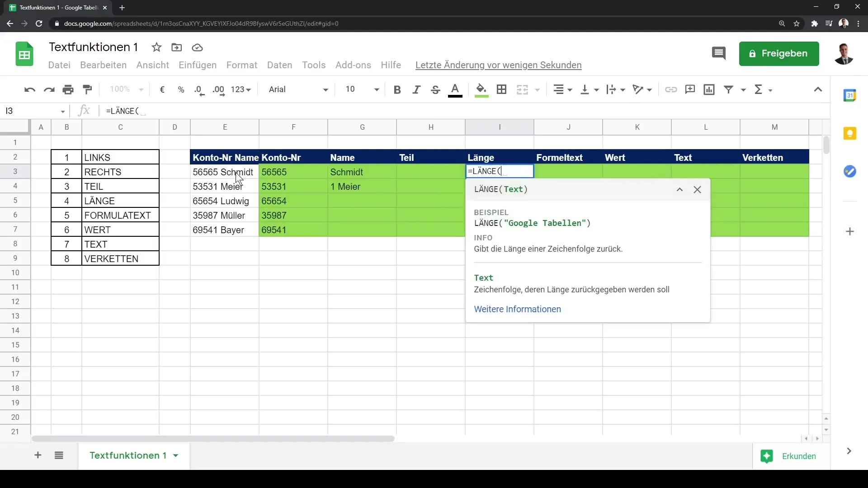Toggle italic formatting
868x488 pixels.
click(x=416, y=89)
